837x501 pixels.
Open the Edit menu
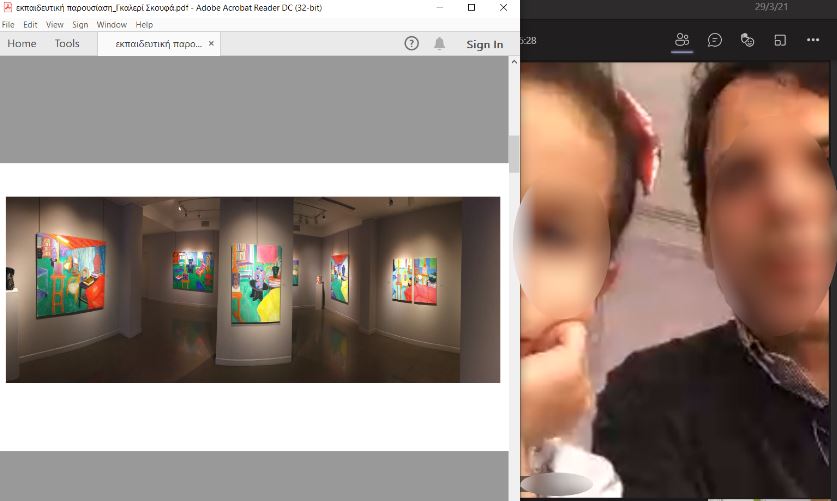[30, 25]
